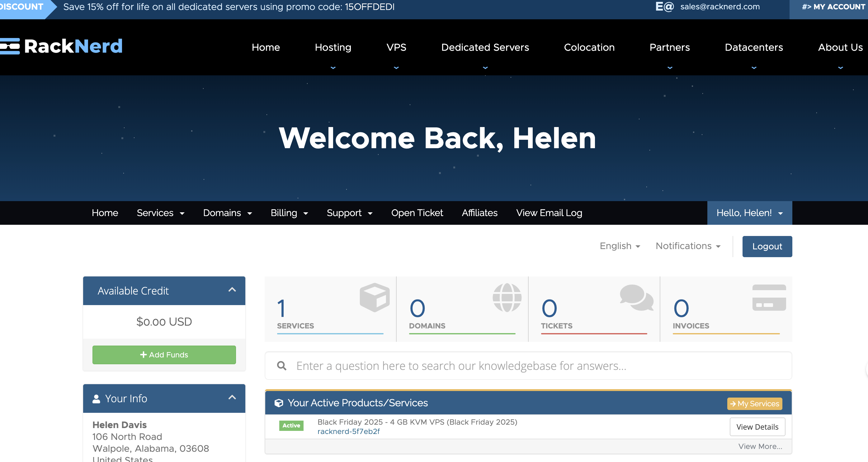This screenshot has height=462, width=868.
Task: Click the domains globe icon
Action: tap(507, 298)
